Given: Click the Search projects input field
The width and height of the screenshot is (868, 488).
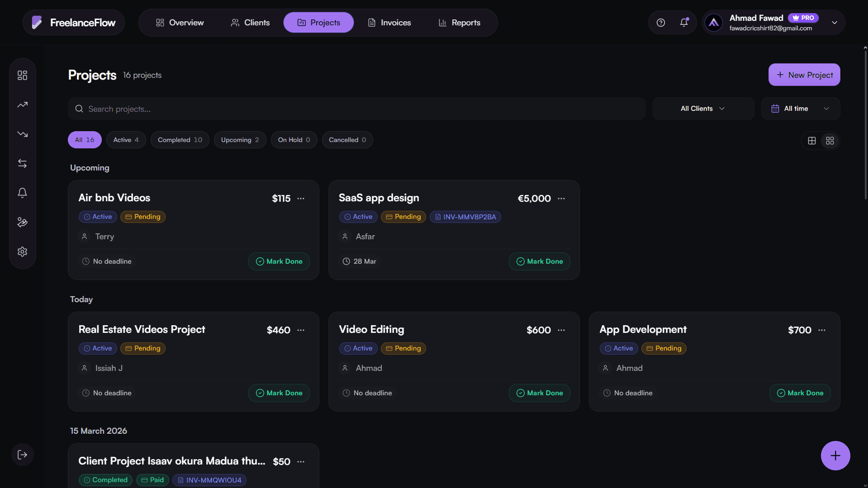Looking at the screenshot, I should tap(356, 109).
